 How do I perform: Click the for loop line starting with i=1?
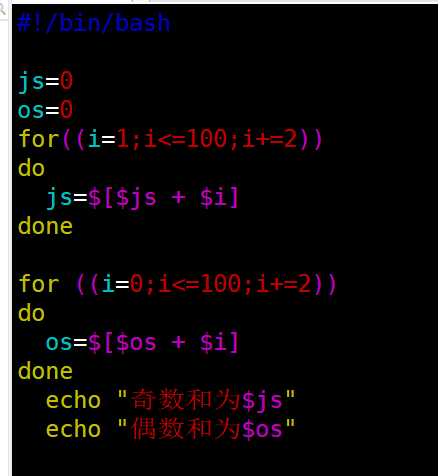click(170, 139)
